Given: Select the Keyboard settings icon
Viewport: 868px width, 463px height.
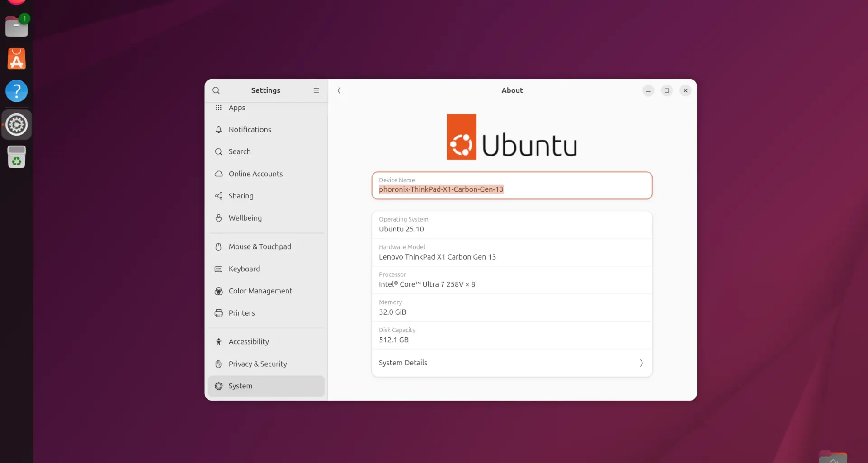Looking at the screenshot, I should (x=219, y=269).
